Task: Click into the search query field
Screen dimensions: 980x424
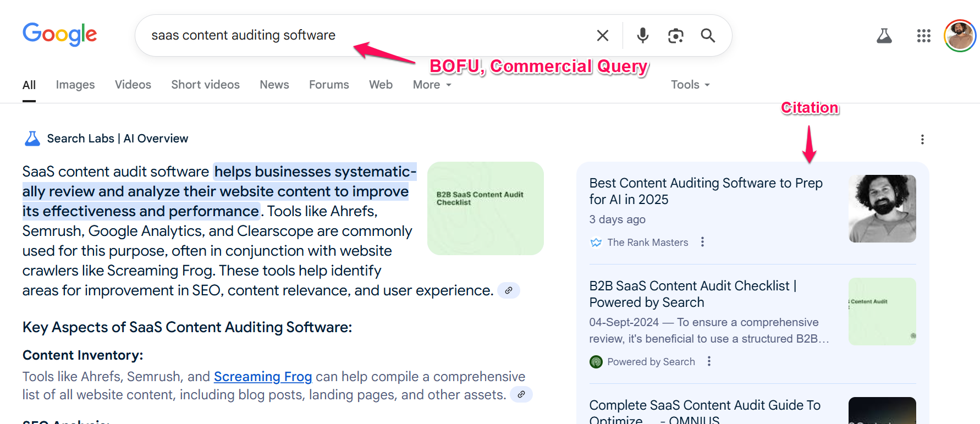Action: pyautogui.click(x=363, y=36)
